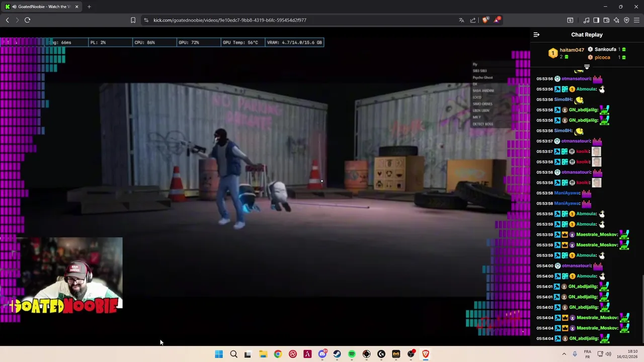Click otmansatouri username at 05:53:57
This screenshot has width=644, height=362.
coord(576,141)
